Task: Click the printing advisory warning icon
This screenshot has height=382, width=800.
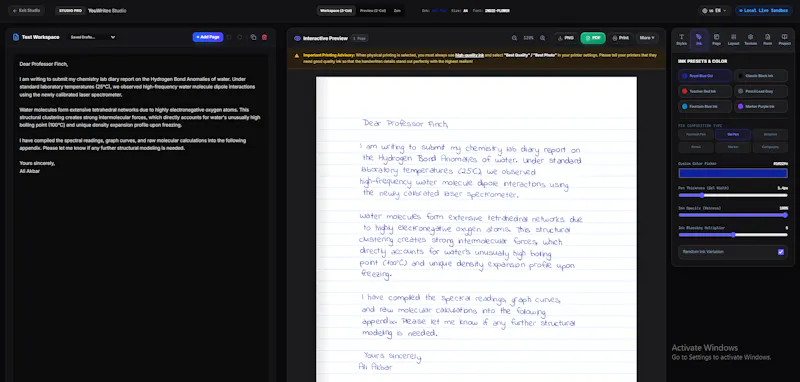Action: tap(297, 55)
